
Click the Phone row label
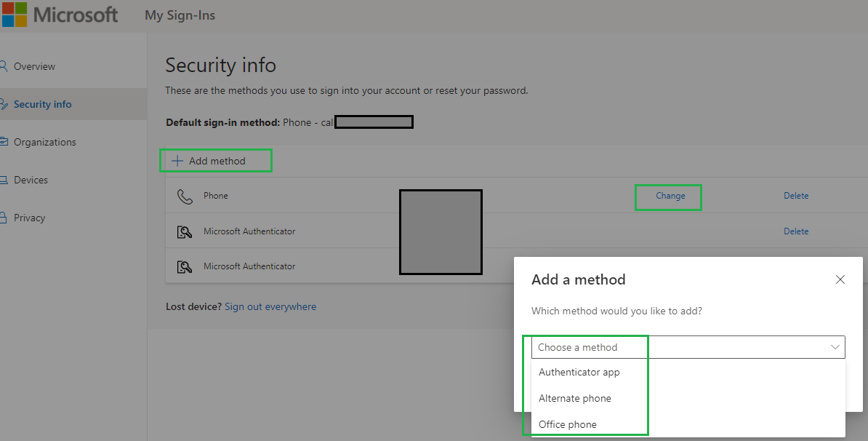pyautogui.click(x=216, y=196)
